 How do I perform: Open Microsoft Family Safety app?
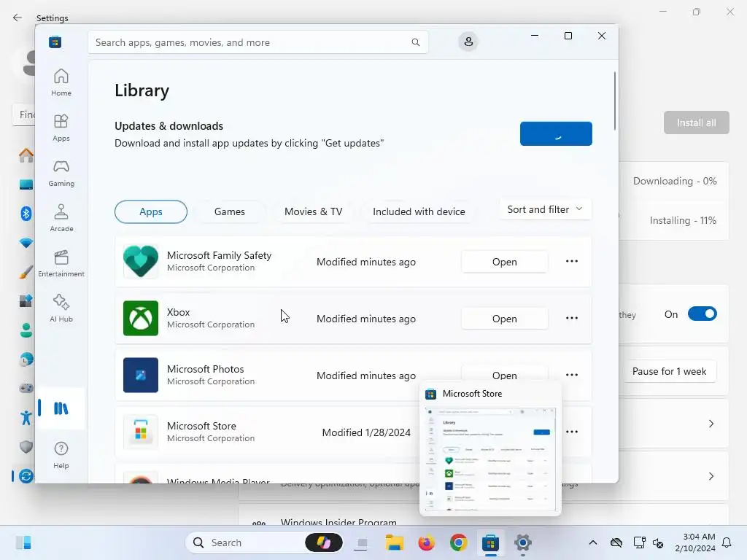coord(505,262)
